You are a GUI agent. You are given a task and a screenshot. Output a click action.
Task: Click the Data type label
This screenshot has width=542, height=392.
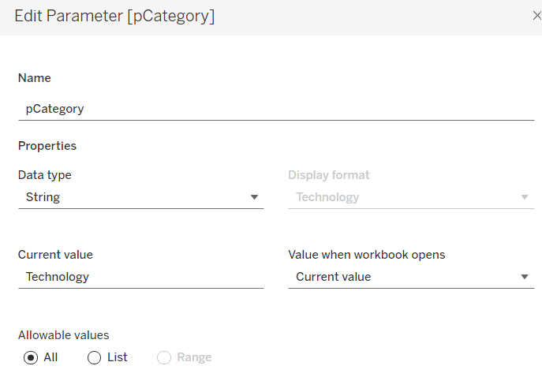(44, 175)
